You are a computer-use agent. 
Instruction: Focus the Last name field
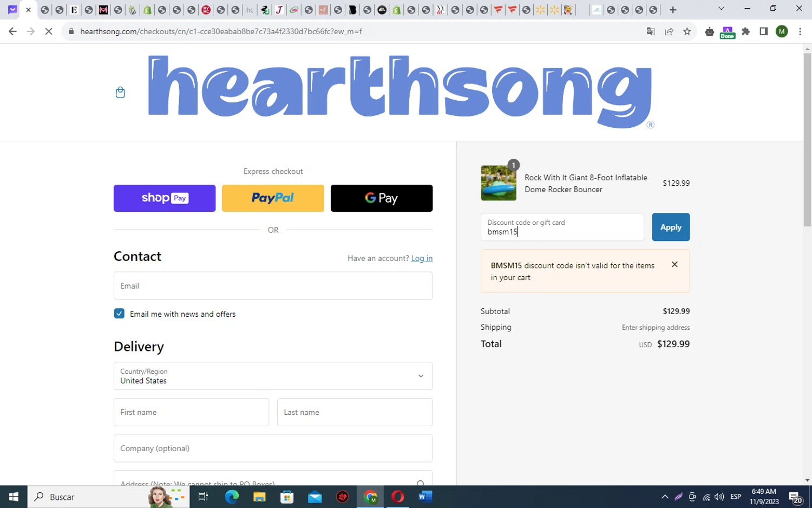point(355,412)
